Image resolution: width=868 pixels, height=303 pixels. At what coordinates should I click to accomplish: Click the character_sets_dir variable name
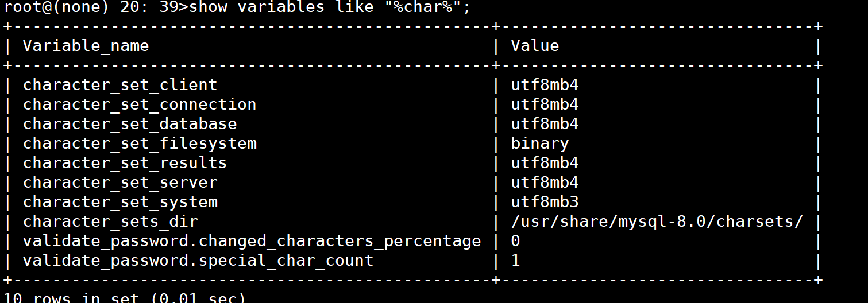coord(110,222)
